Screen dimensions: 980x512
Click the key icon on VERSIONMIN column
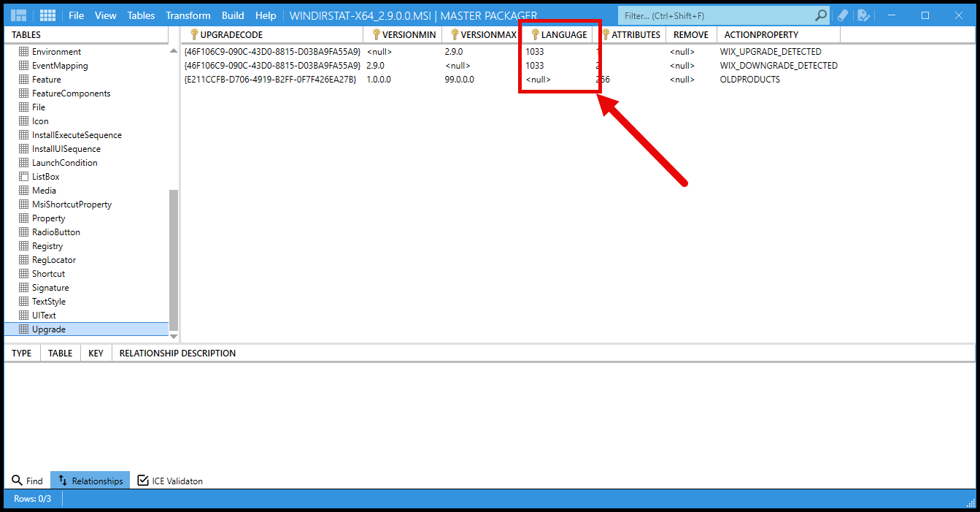(x=376, y=34)
